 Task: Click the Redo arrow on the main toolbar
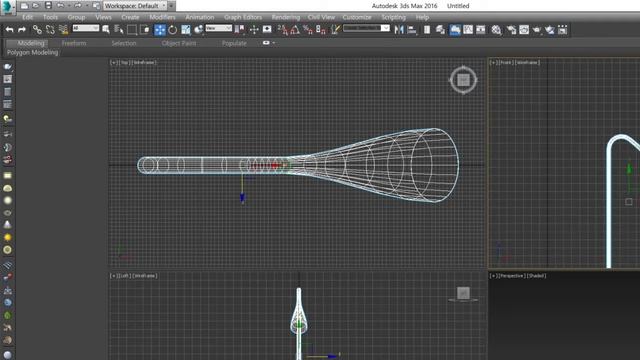(22, 29)
